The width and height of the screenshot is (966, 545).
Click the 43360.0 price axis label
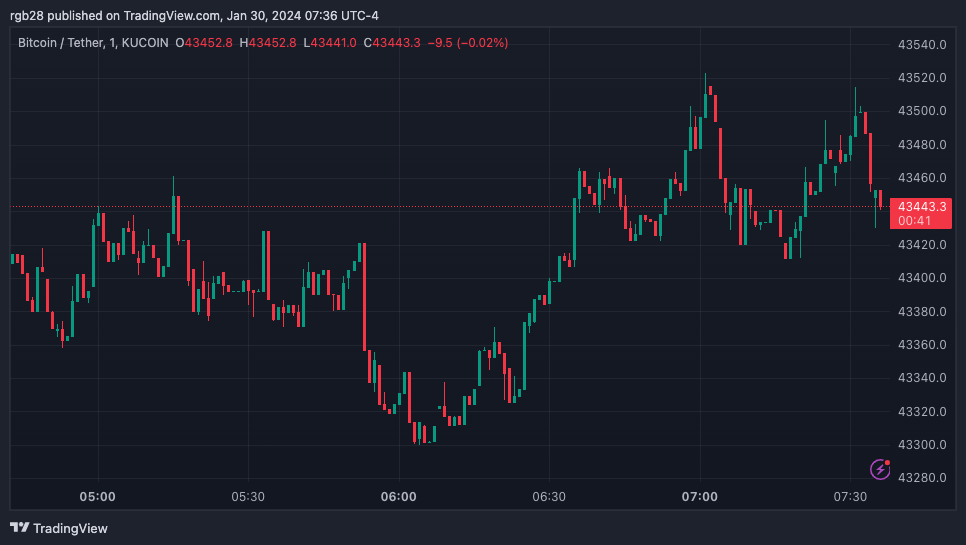[922, 345]
